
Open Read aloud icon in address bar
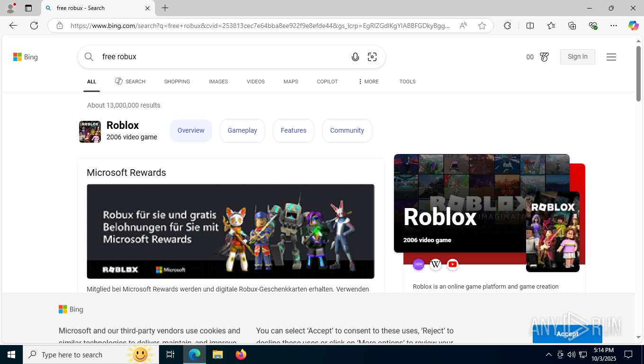click(x=463, y=26)
